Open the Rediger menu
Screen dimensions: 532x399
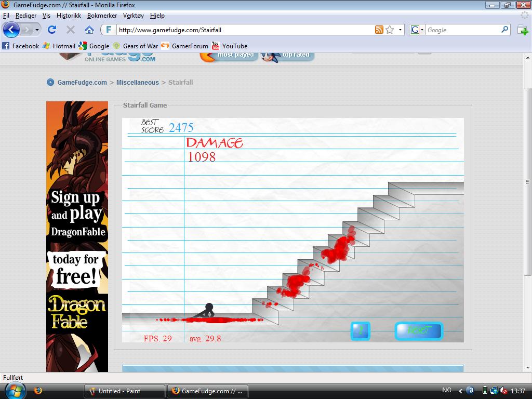(x=26, y=16)
